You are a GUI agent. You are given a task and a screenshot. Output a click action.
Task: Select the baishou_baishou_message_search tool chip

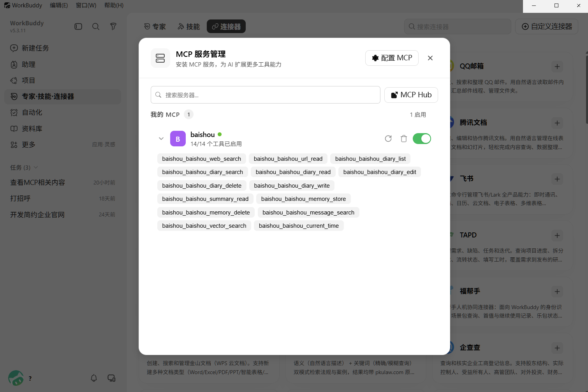point(308,213)
